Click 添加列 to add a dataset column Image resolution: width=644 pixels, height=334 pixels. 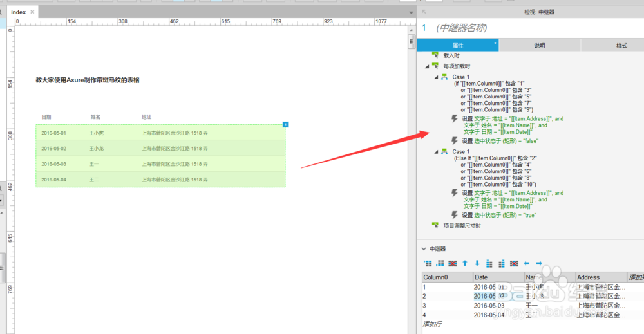coord(636,277)
